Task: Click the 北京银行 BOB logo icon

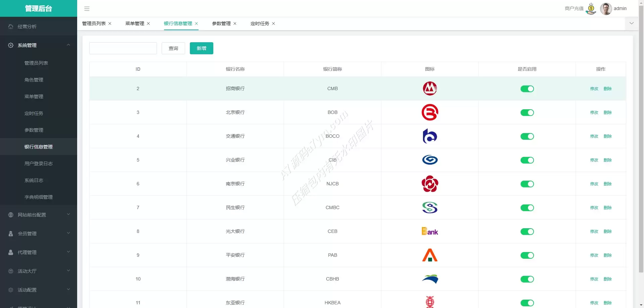Action: tap(430, 113)
